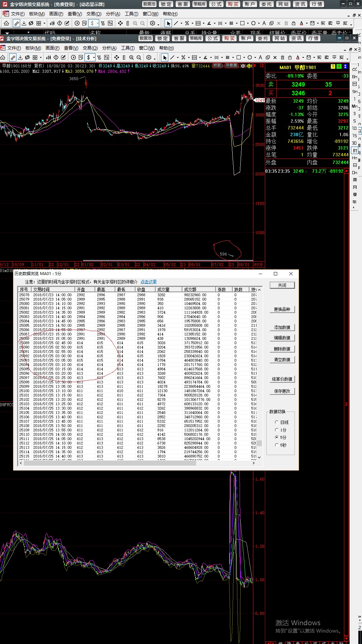Click home icon in 技术分析 toolbar
The height and width of the screenshot is (644, 362).
(x=3, y=57)
